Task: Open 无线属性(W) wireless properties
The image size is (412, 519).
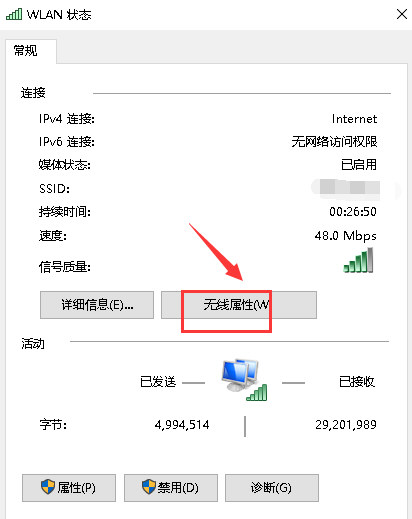Action: (239, 305)
